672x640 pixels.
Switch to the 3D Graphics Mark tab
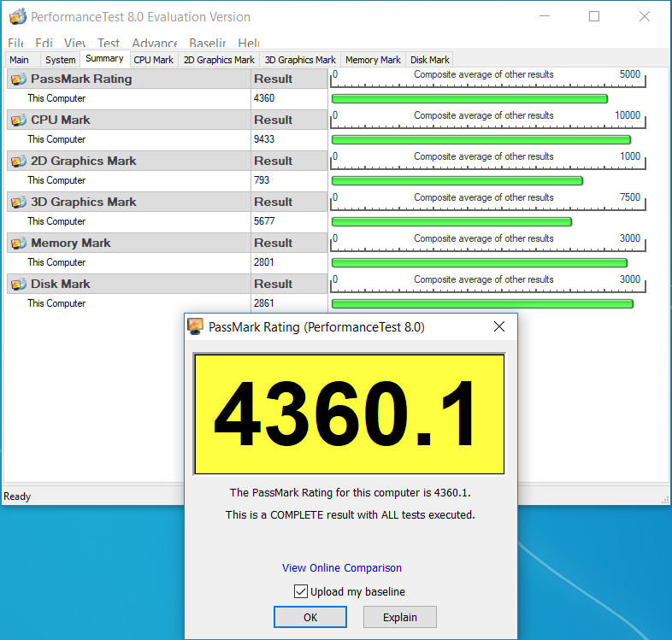click(x=300, y=60)
